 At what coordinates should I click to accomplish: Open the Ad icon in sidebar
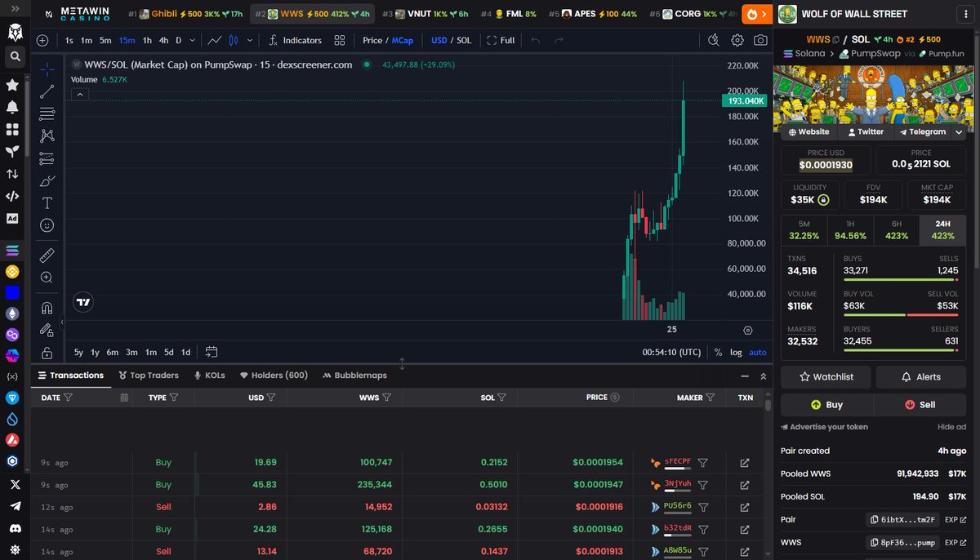click(x=12, y=218)
